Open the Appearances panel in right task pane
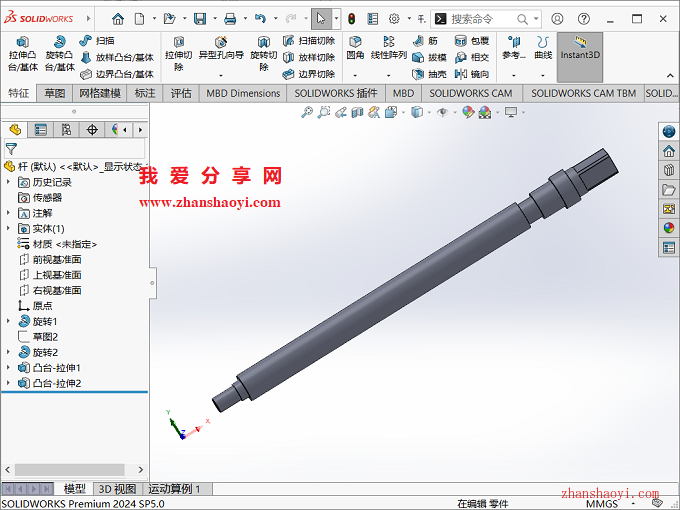 [669, 228]
